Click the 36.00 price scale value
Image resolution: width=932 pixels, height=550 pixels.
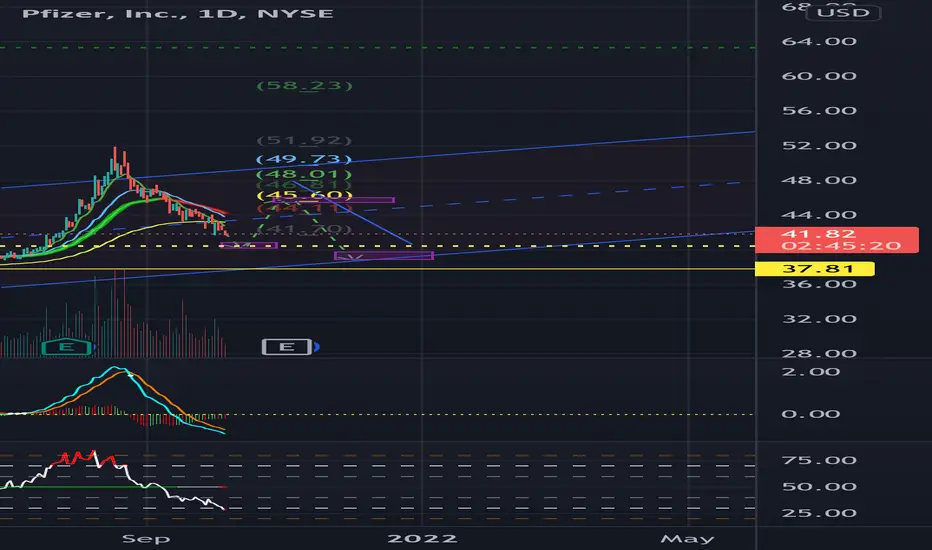(819, 284)
